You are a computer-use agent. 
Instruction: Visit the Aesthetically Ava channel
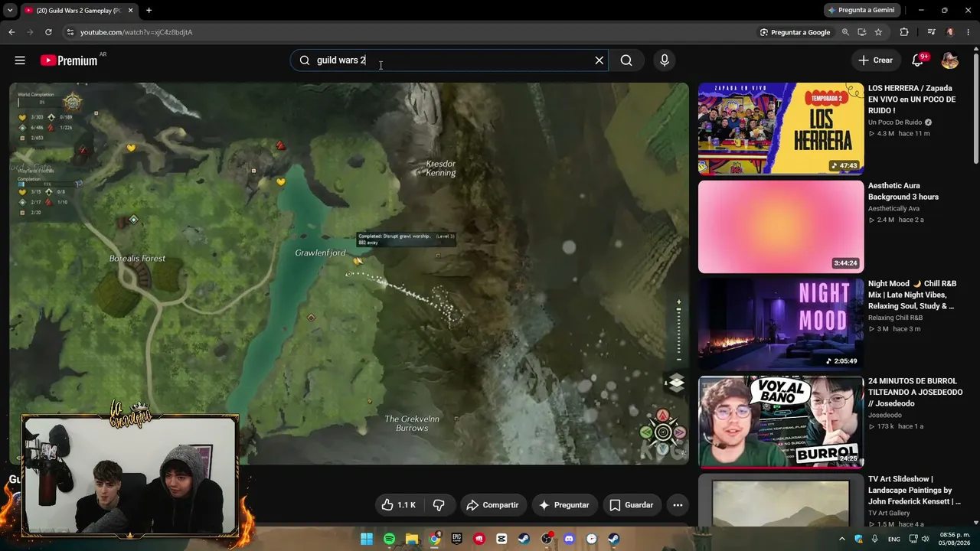893,208
